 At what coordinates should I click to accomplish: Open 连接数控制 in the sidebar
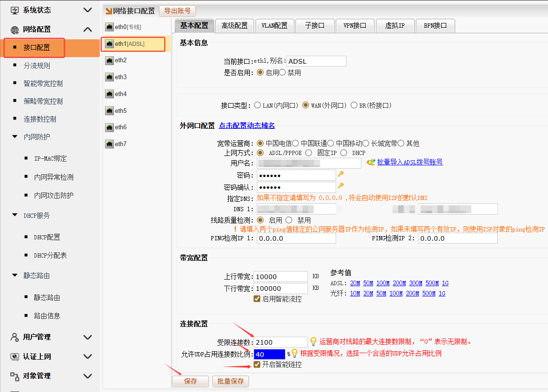point(40,119)
